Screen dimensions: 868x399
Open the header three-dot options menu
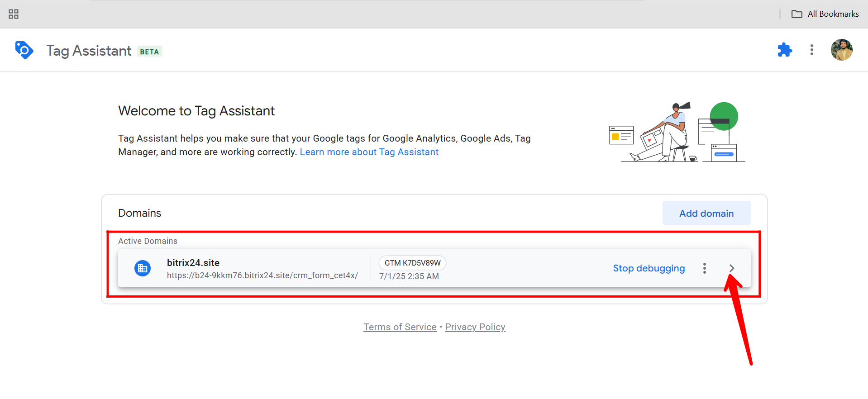812,50
